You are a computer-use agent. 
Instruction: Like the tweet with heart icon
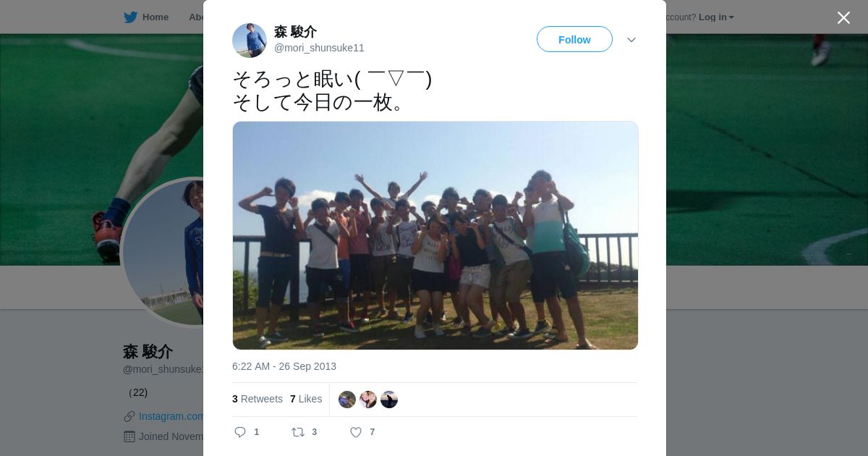point(355,432)
